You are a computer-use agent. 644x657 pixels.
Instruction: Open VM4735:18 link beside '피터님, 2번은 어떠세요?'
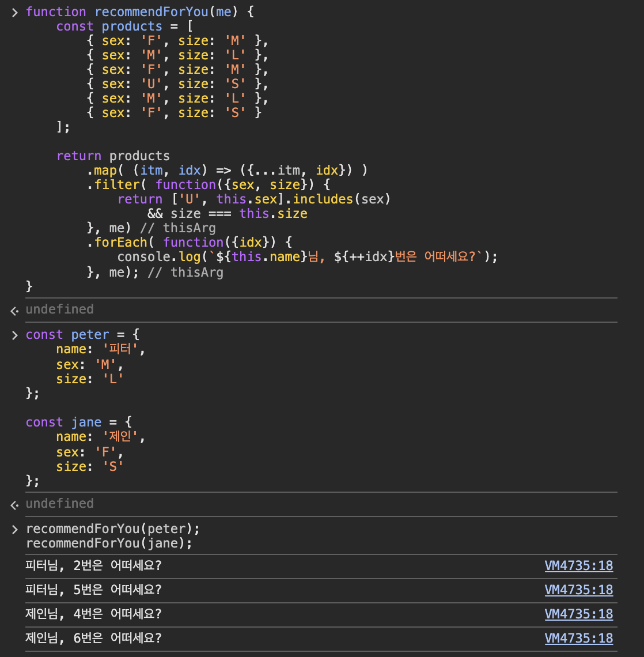coord(579,566)
